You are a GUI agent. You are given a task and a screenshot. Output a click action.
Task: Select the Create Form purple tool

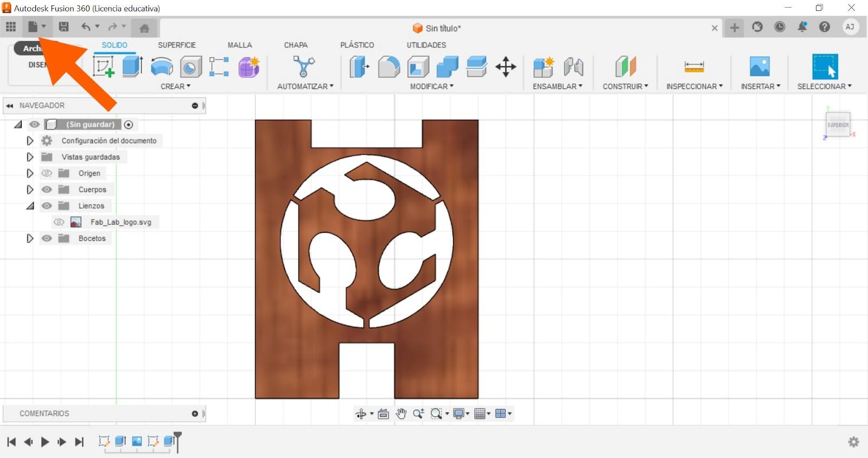point(249,67)
